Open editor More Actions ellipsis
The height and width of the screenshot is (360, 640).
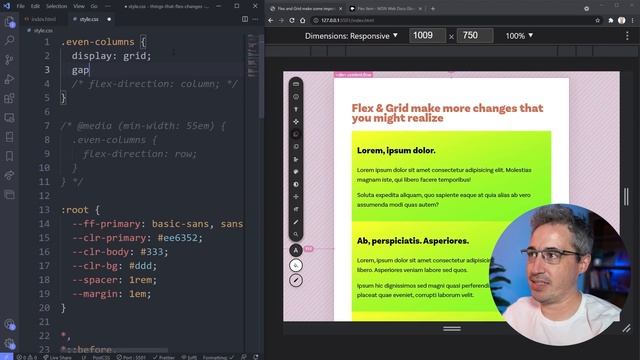tap(256, 19)
